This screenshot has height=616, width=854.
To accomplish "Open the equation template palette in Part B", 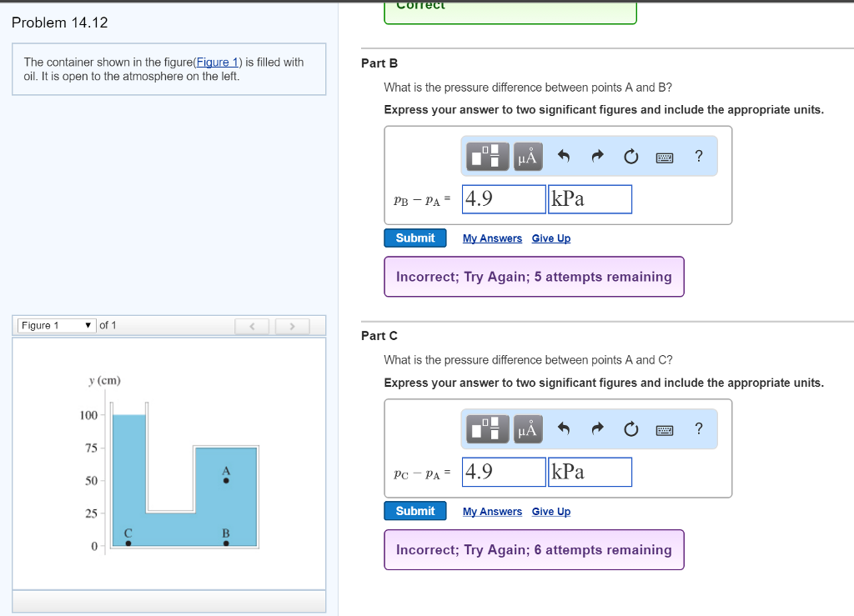I will [x=486, y=156].
